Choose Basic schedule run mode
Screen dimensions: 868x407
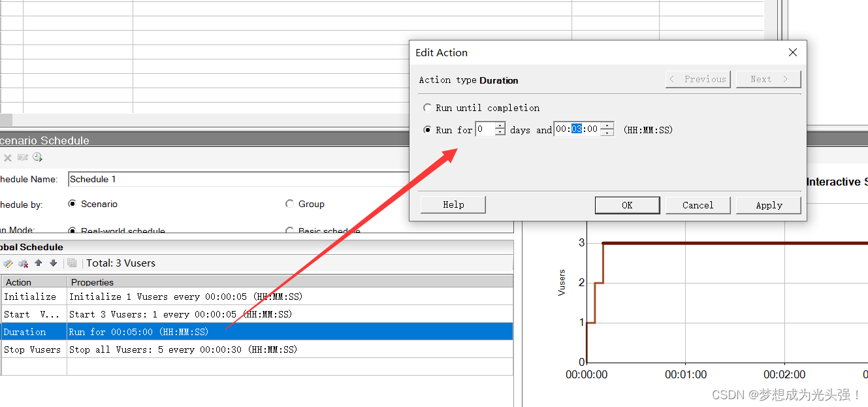click(289, 231)
